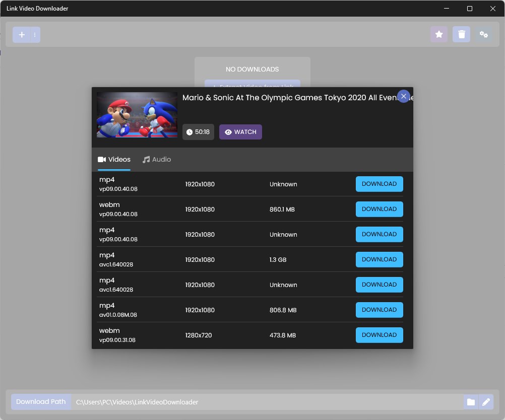505x420 pixels.
Task: Download the 806.8 MB mp4 video
Action: point(380,310)
